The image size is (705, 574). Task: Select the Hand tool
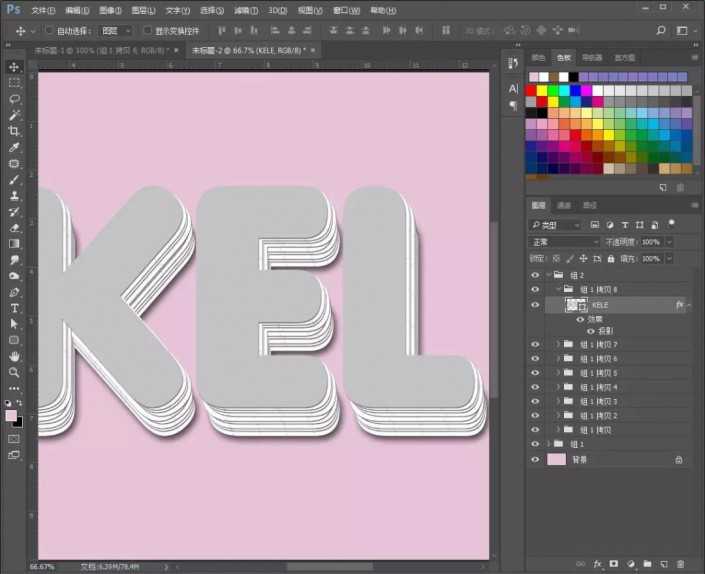tap(14, 356)
